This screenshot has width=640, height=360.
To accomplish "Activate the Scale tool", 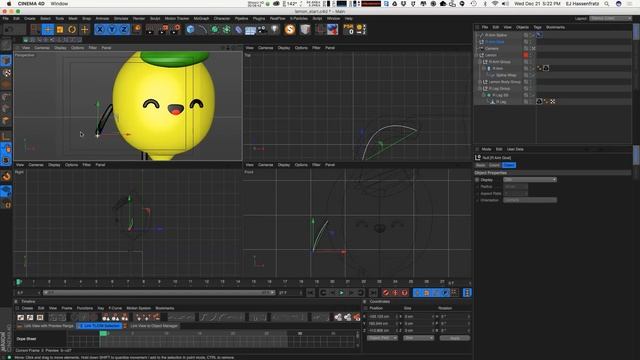I will (x=60, y=29).
